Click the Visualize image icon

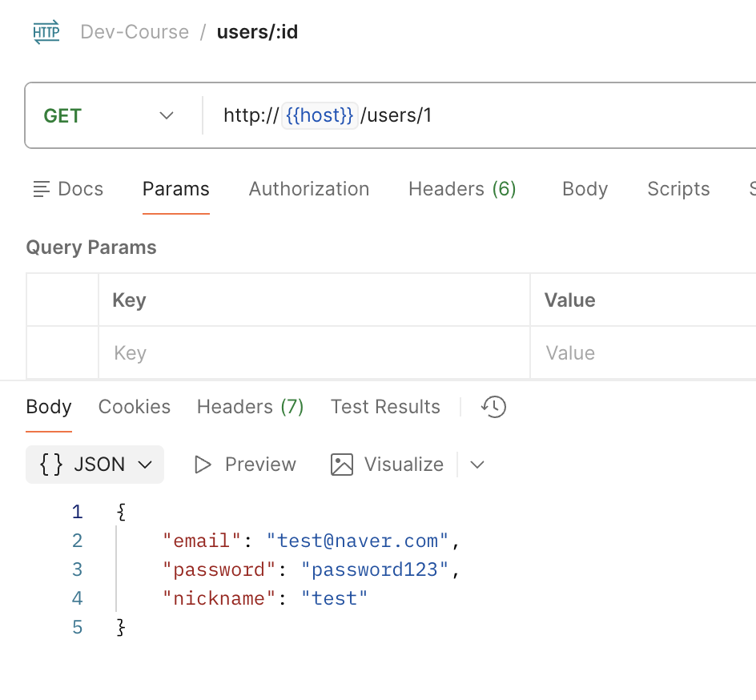pyautogui.click(x=342, y=465)
